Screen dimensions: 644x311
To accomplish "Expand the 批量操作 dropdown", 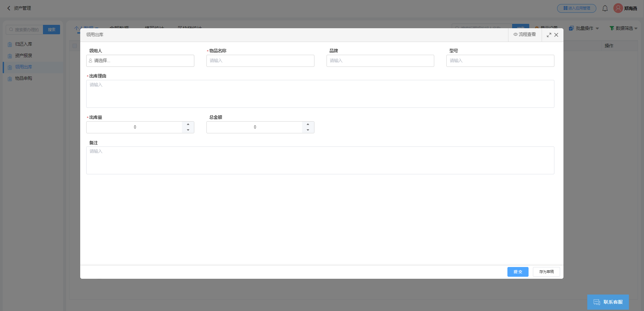I will click(x=584, y=29).
